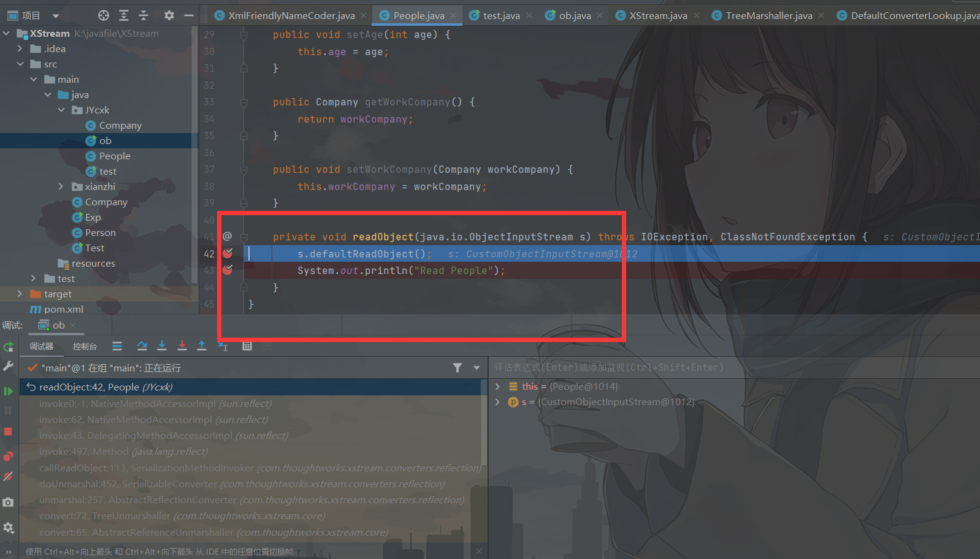Screen dimensions: 980x559
Task: Hide the project panel with minus icon
Action: pyautogui.click(x=189, y=15)
